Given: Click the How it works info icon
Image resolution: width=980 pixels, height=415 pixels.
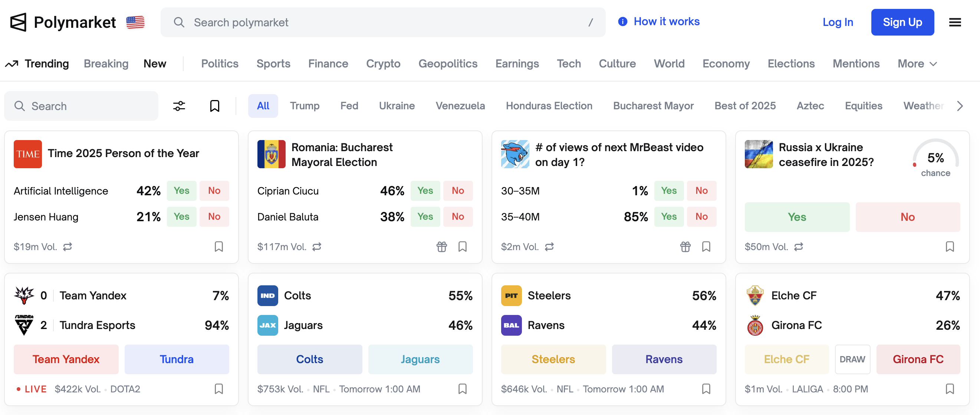Looking at the screenshot, I should [x=622, y=21].
